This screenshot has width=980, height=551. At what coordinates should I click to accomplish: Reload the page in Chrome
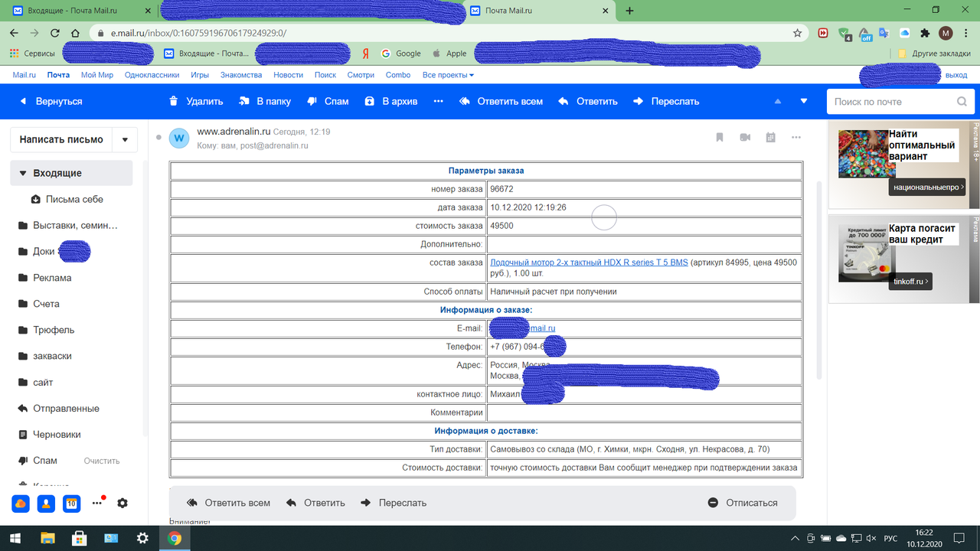[55, 34]
